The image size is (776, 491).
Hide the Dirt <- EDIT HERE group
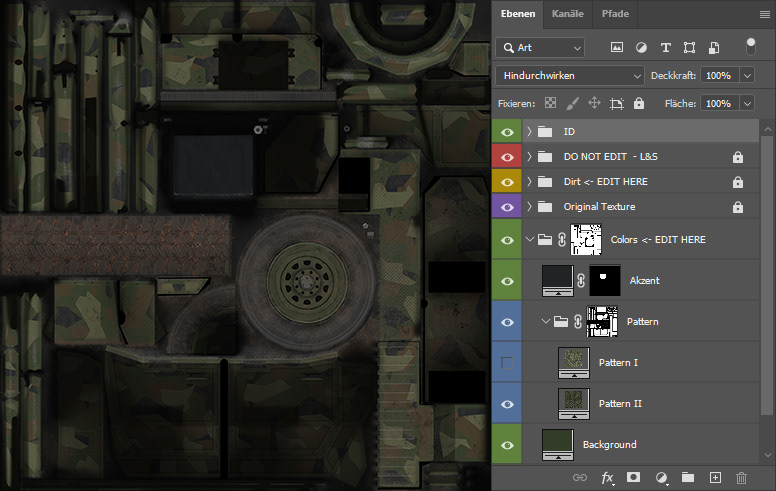(x=507, y=182)
